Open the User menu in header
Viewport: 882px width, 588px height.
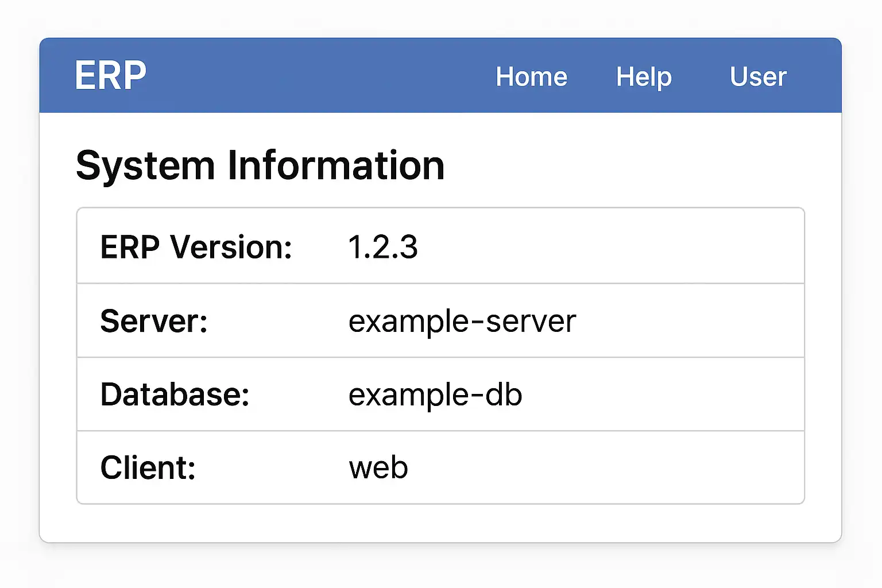(758, 77)
